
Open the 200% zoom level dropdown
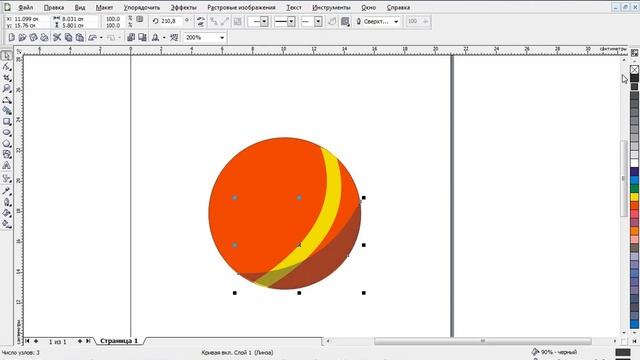pos(222,38)
